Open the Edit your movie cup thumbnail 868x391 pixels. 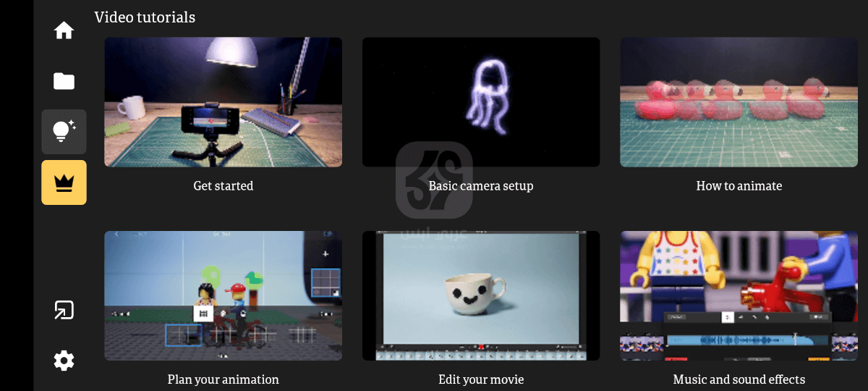pyautogui.click(x=481, y=295)
